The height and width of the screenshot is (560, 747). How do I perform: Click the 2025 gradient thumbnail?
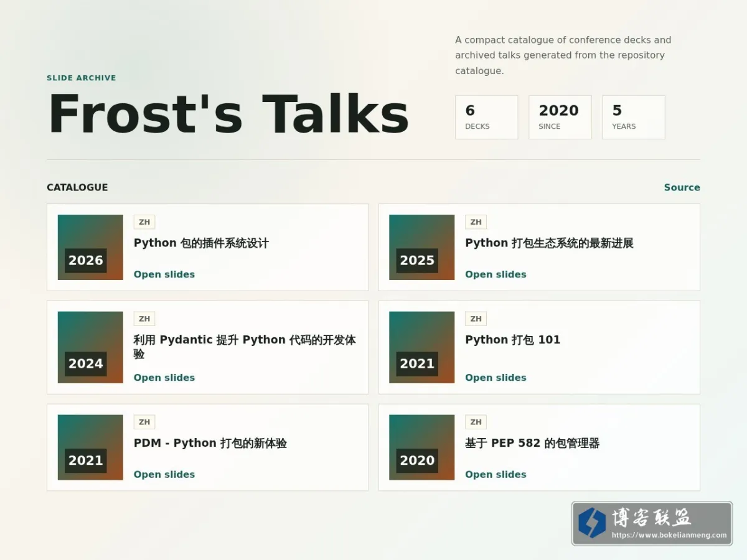[421, 247]
